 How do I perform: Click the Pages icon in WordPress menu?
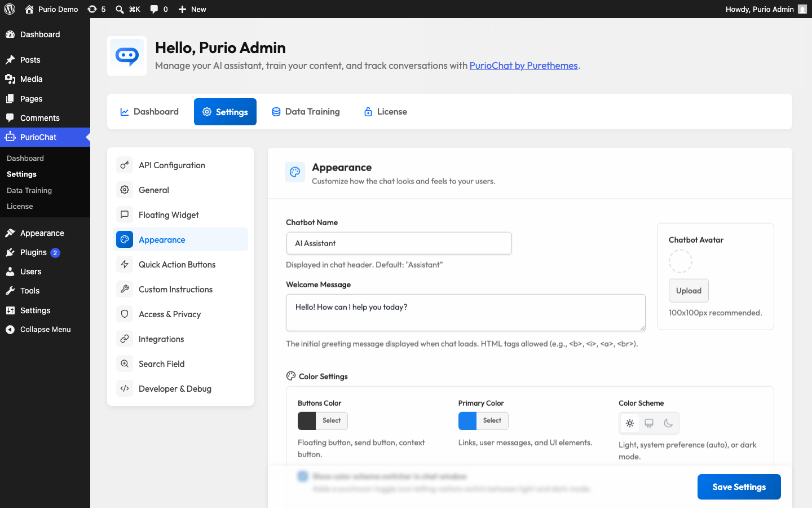(x=10, y=99)
